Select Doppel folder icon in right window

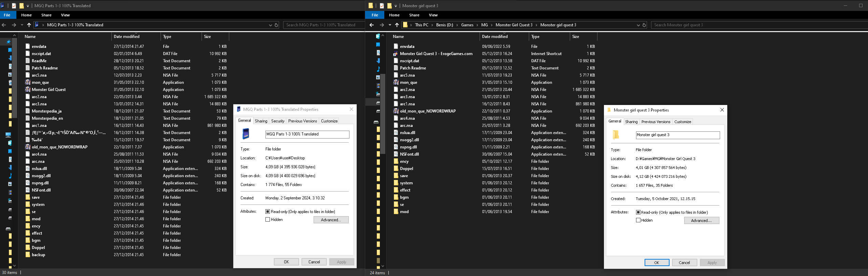(396, 169)
